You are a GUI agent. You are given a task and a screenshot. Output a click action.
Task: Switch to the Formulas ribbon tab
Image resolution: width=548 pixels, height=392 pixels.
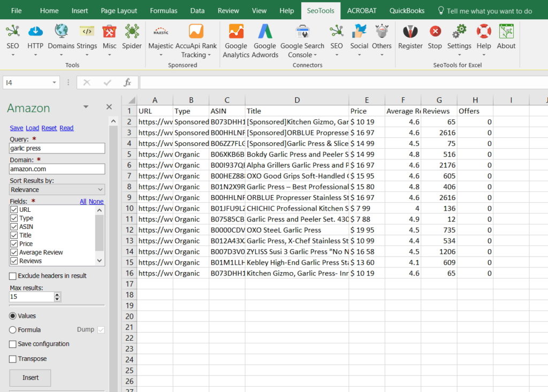point(164,11)
